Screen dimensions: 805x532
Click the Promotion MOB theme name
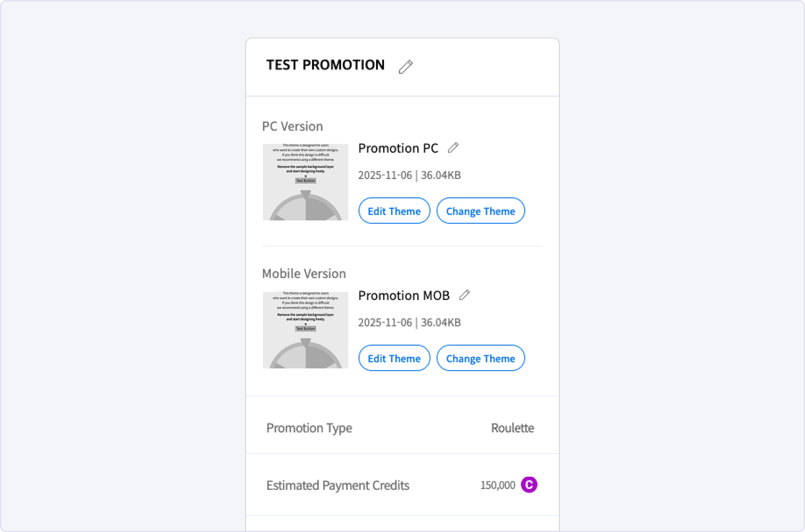(404, 296)
